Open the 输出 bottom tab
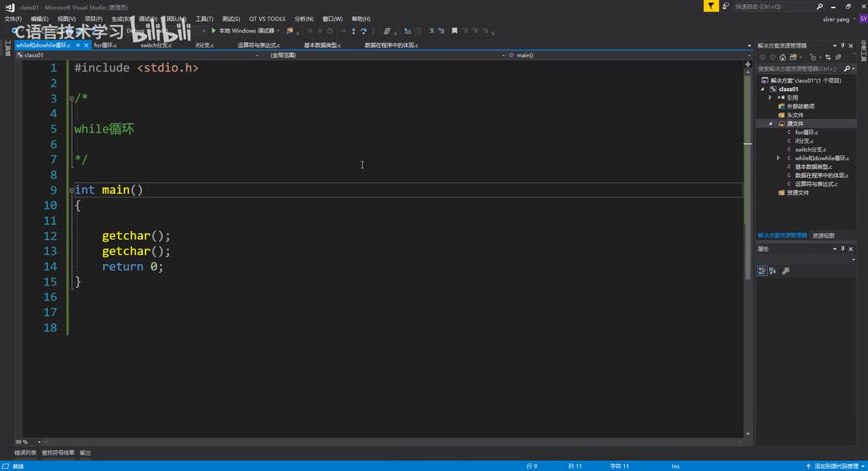The height and width of the screenshot is (471, 868). pyautogui.click(x=85, y=453)
